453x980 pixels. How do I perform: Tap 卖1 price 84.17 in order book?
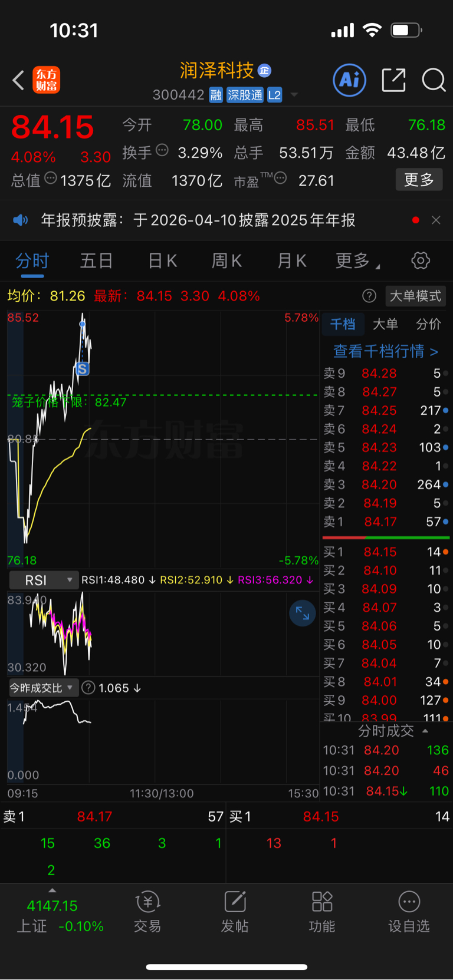pos(386,522)
